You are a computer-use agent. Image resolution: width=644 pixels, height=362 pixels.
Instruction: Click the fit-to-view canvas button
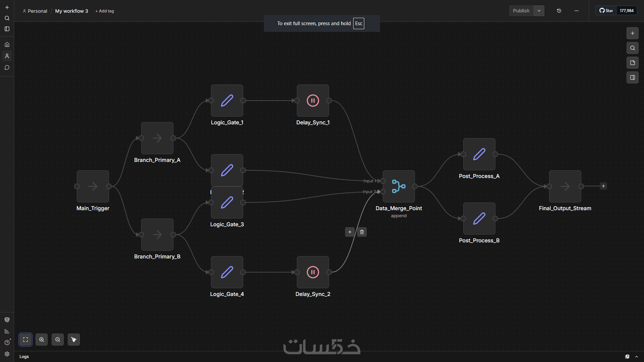25,340
